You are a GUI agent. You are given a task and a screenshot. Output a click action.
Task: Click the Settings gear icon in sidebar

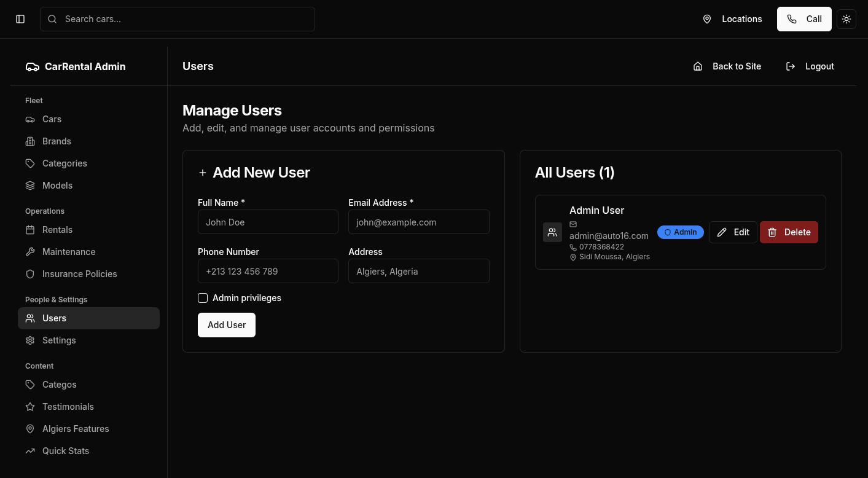[30, 340]
